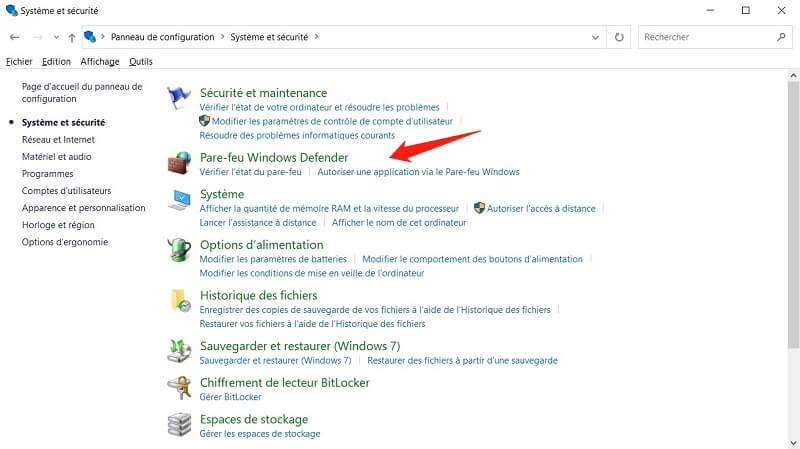Click Afficher le nom de cet ordinateur
The height and width of the screenshot is (449, 800).
pos(399,222)
